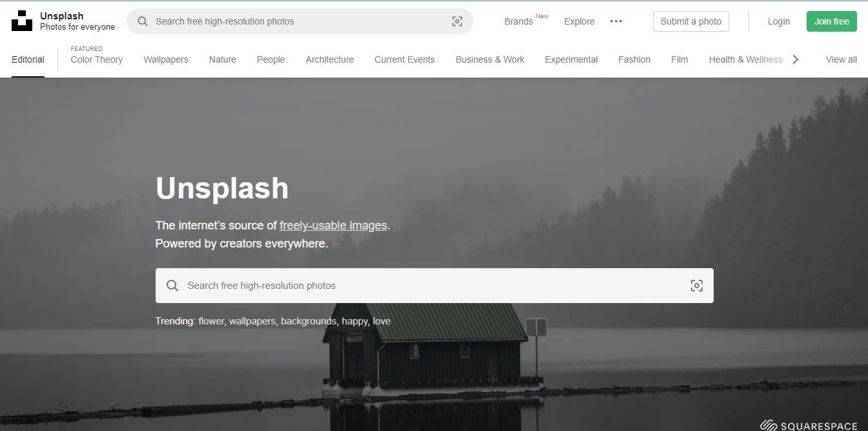The image size is (868, 431).
Task: Click the Join free button
Action: pos(832,21)
